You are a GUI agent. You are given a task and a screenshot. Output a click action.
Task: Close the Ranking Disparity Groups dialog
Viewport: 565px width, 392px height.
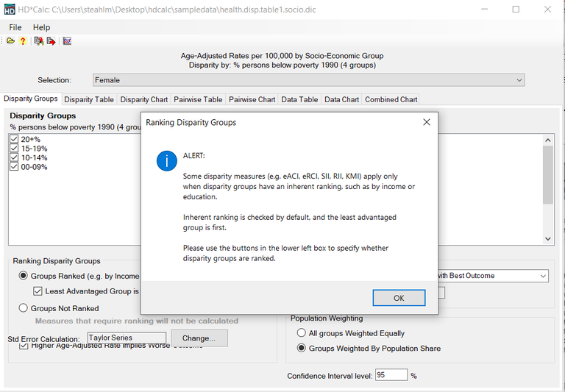(x=427, y=122)
